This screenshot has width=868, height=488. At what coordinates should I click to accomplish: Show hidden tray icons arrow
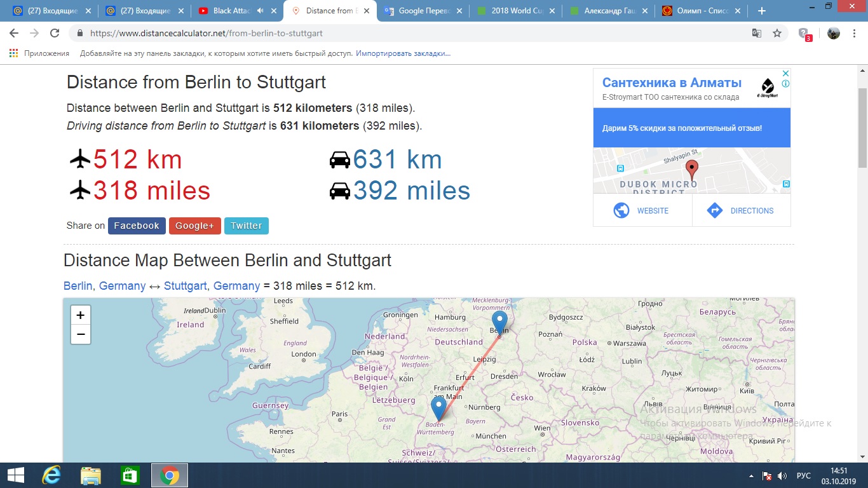[x=752, y=476]
